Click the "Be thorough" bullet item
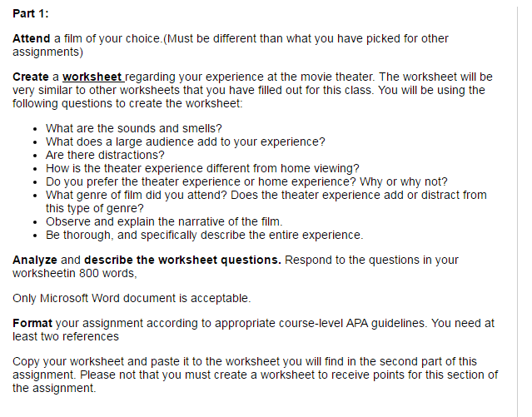This screenshot has height=417, width=532. tap(204, 235)
